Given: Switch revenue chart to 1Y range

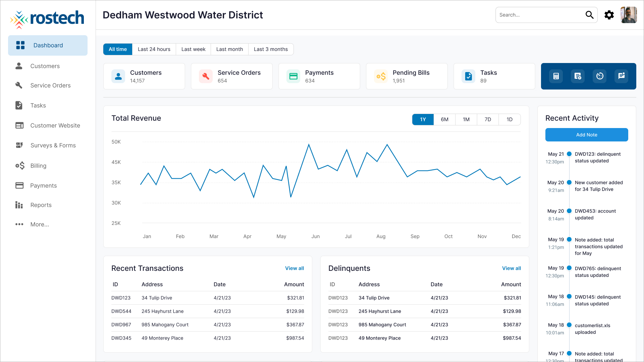Looking at the screenshot, I should tap(423, 120).
